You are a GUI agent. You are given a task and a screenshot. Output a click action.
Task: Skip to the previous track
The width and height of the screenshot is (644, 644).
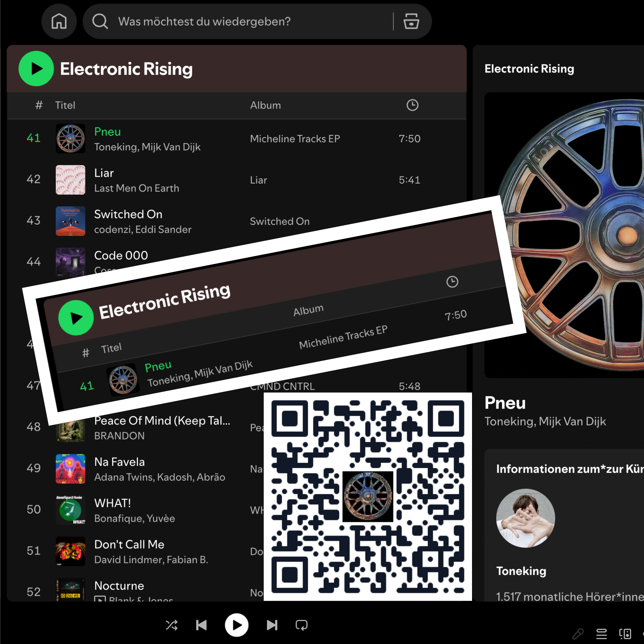click(x=201, y=625)
